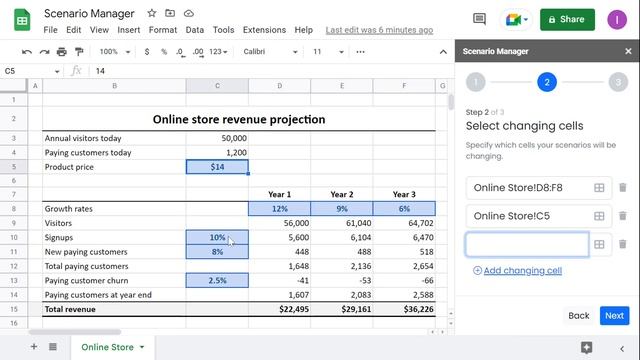Image resolution: width=640 pixels, height=360 pixels.
Task: Open the Edit menu
Action: pyautogui.click(x=73, y=30)
